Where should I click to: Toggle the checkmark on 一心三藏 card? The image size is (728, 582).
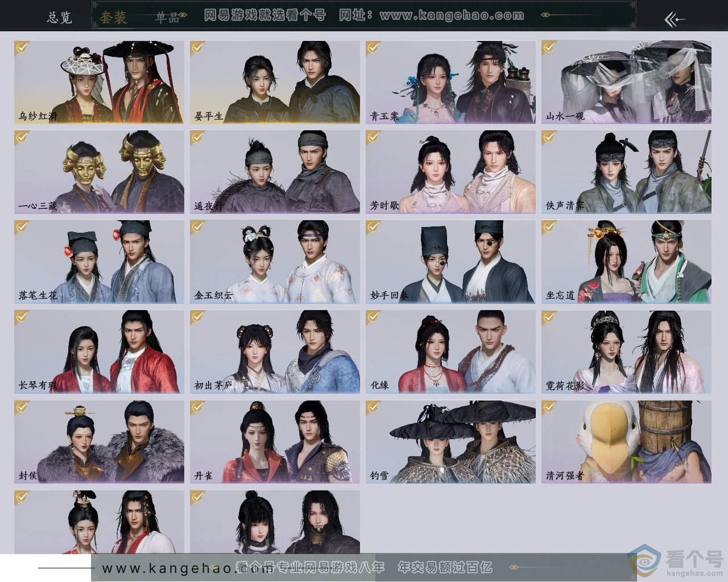pos(22,137)
